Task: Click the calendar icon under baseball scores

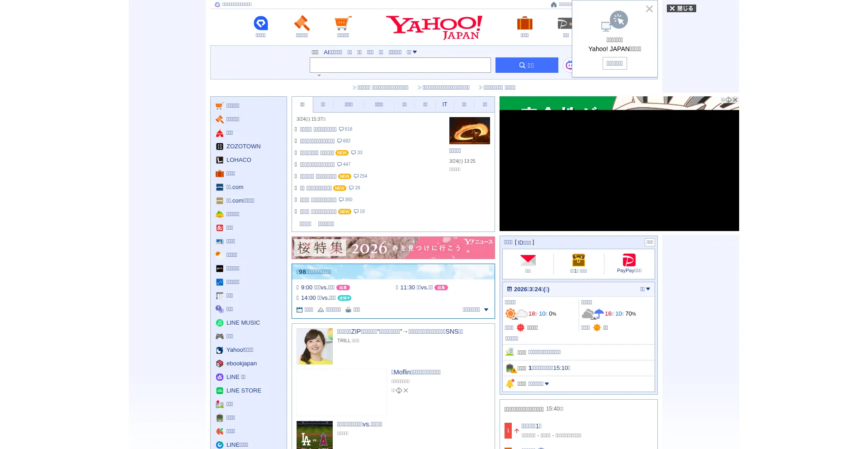Action: click(x=300, y=310)
